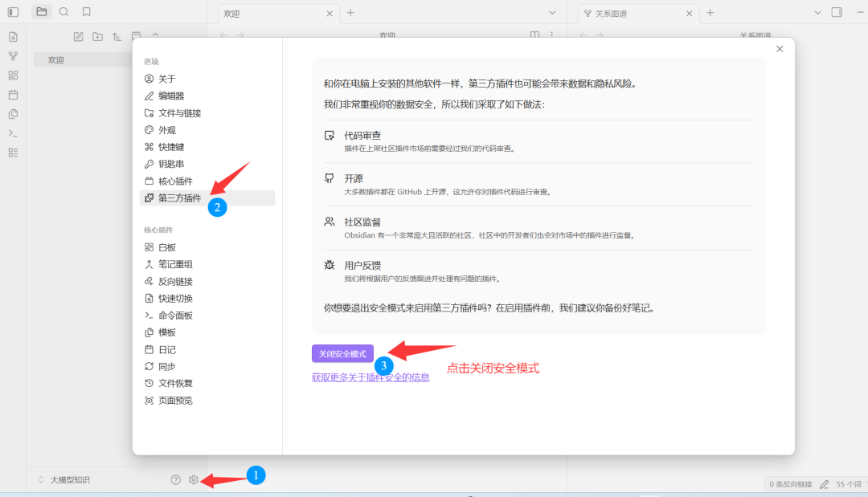This screenshot has width=868, height=497.
Task: Open the file explorer folder icon
Action: tap(42, 11)
